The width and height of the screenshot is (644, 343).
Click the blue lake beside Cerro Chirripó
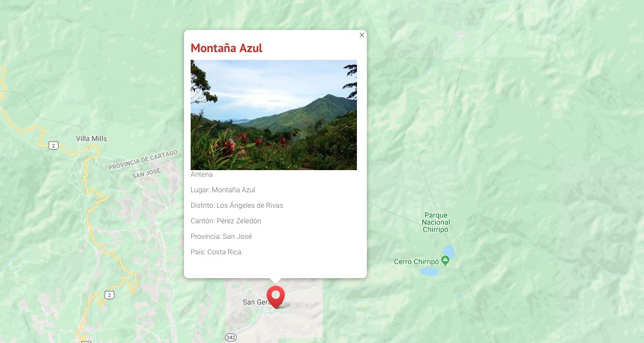click(x=429, y=272)
